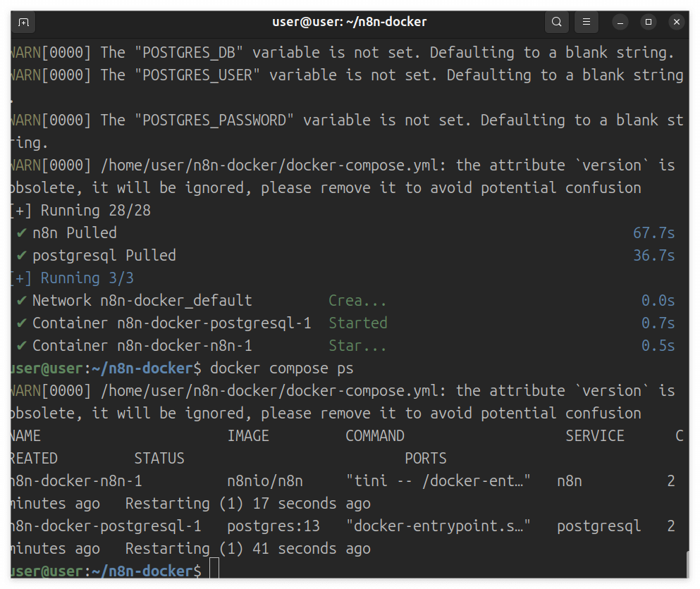Click the green checkmark beside 'n8n Pulled'

21,233
